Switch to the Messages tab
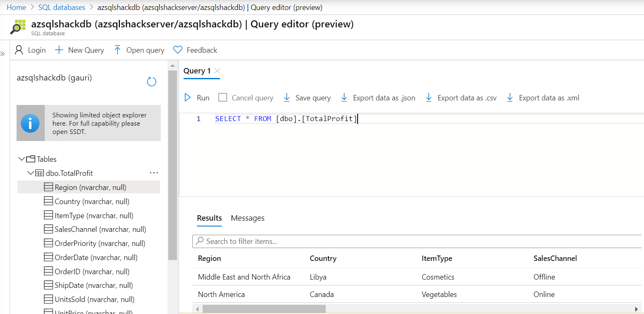Screen dimensions: 644x314 [x=247, y=218]
